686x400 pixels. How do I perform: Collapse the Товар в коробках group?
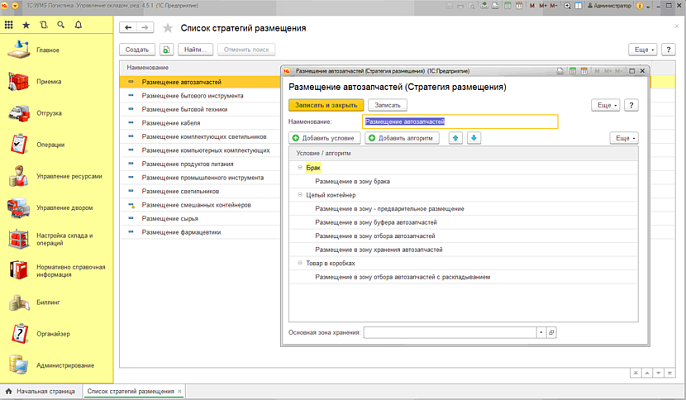point(299,263)
